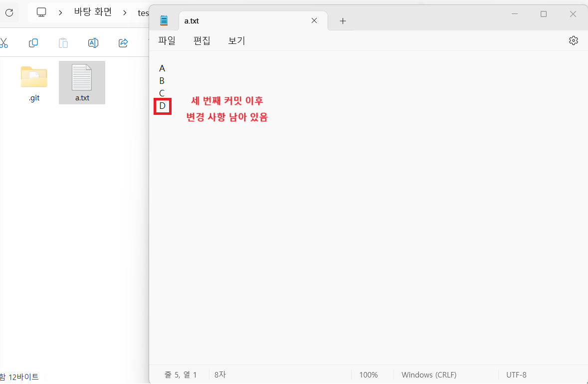Image resolution: width=588 pixels, height=384 pixels.
Task: Open the 편집 menu in Notepad
Action: (201, 40)
